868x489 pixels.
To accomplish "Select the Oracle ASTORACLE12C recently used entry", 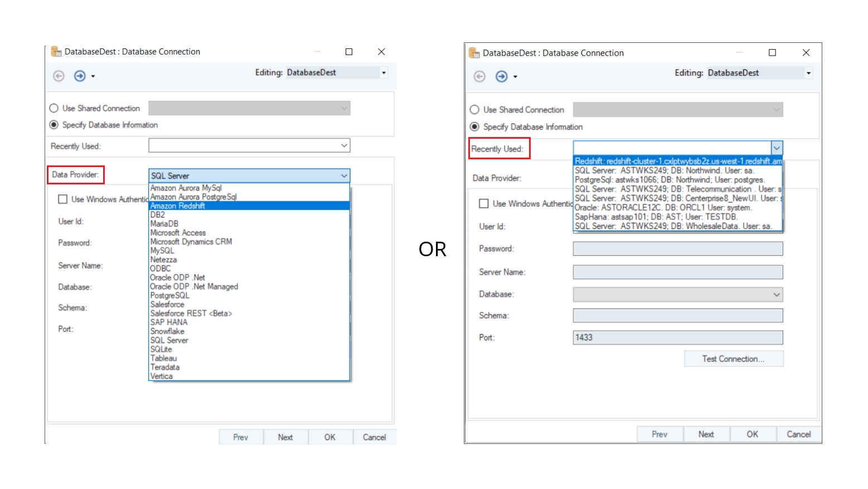I will point(663,208).
